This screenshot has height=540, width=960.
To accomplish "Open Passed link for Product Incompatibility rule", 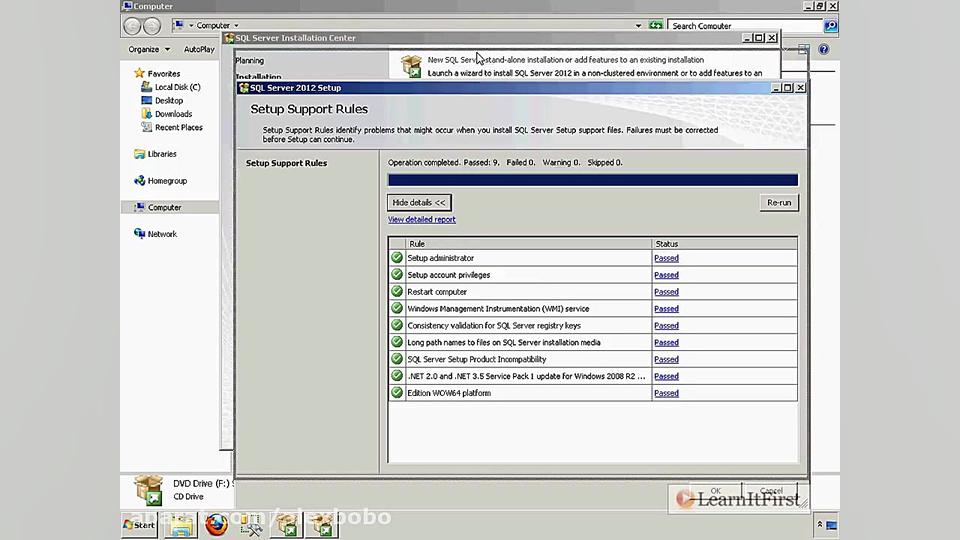I will [666, 359].
